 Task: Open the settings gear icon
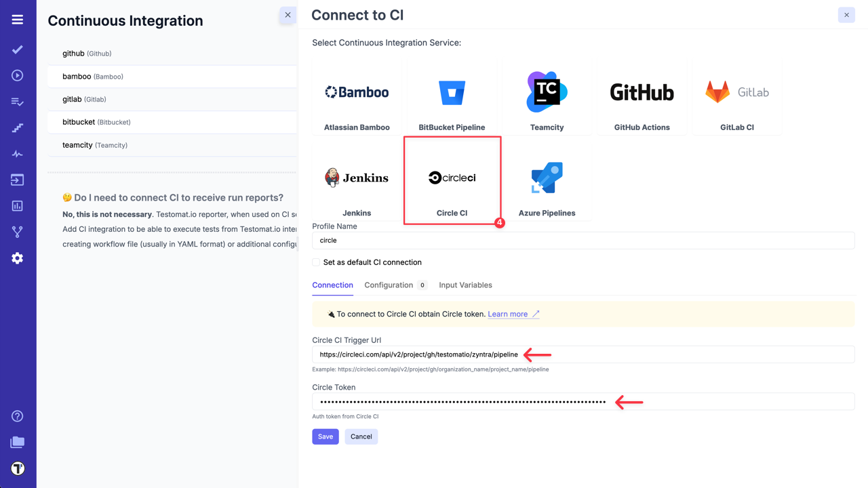tap(18, 258)
